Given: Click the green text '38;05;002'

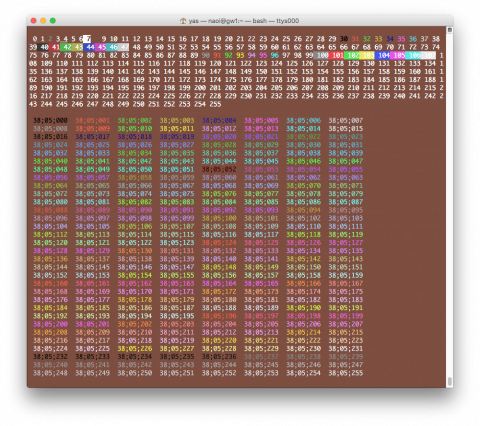Looking at the screenshot, I should tap(135, 120).
